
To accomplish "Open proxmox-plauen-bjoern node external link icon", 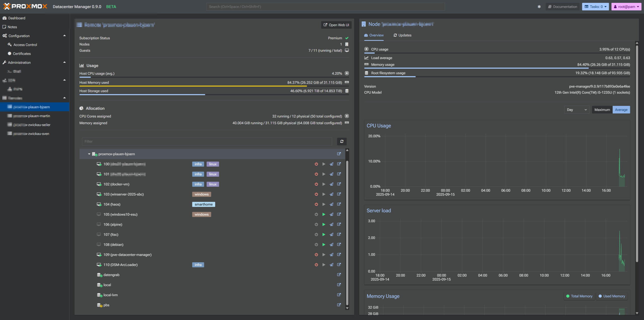I will (x=339, y=154).
